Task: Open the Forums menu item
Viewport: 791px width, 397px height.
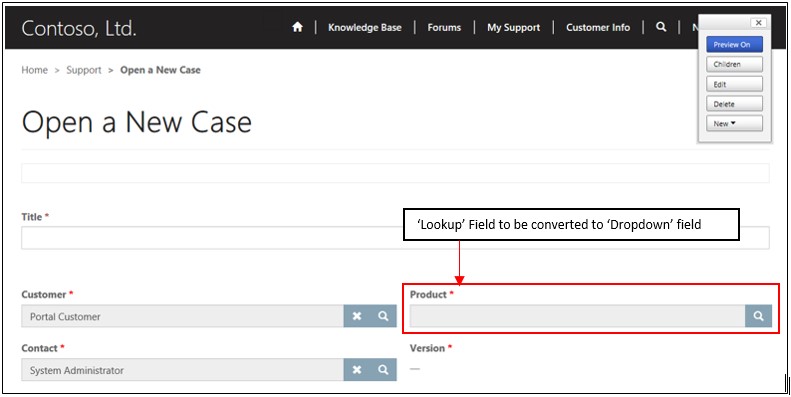Action: click(444, 28)
